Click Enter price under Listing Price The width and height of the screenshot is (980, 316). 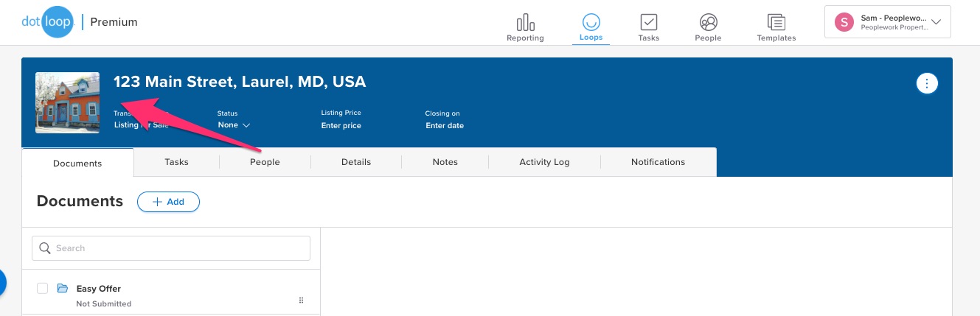pos(341,125)
